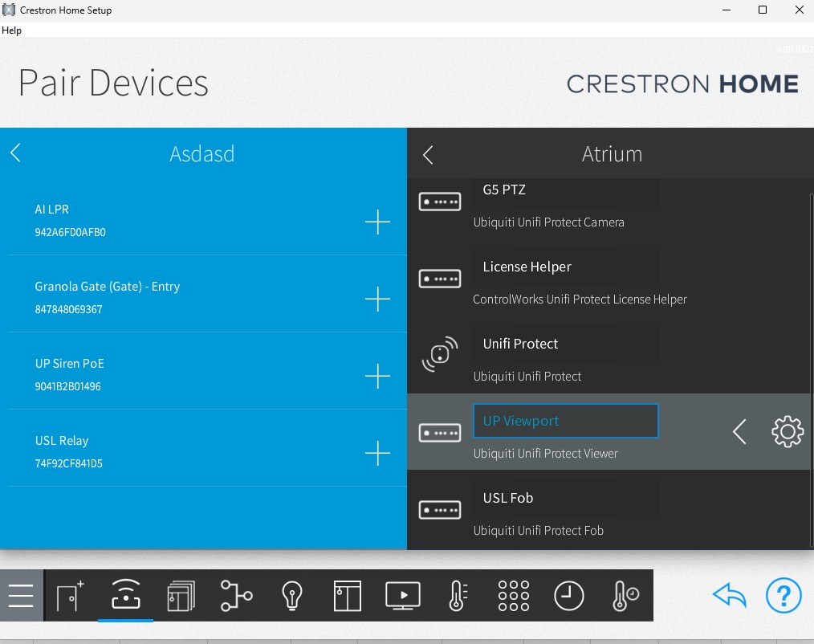The width and height of the screenshot is (814, 644).
Task: Edit the USL Fob name field
Action: pos(566,498)
